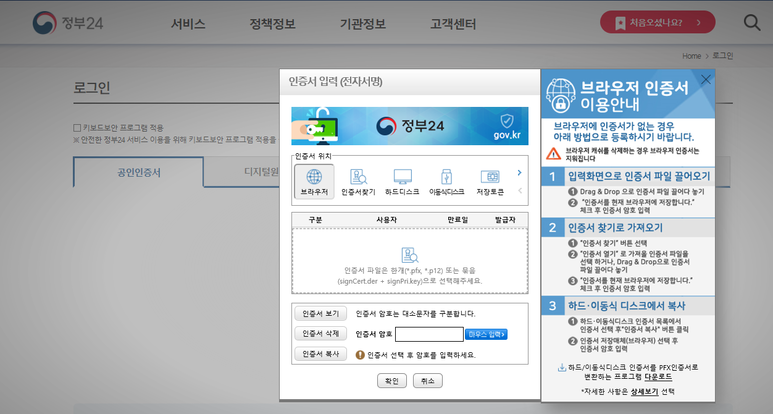Show previous certificate locations arrow

519,191
